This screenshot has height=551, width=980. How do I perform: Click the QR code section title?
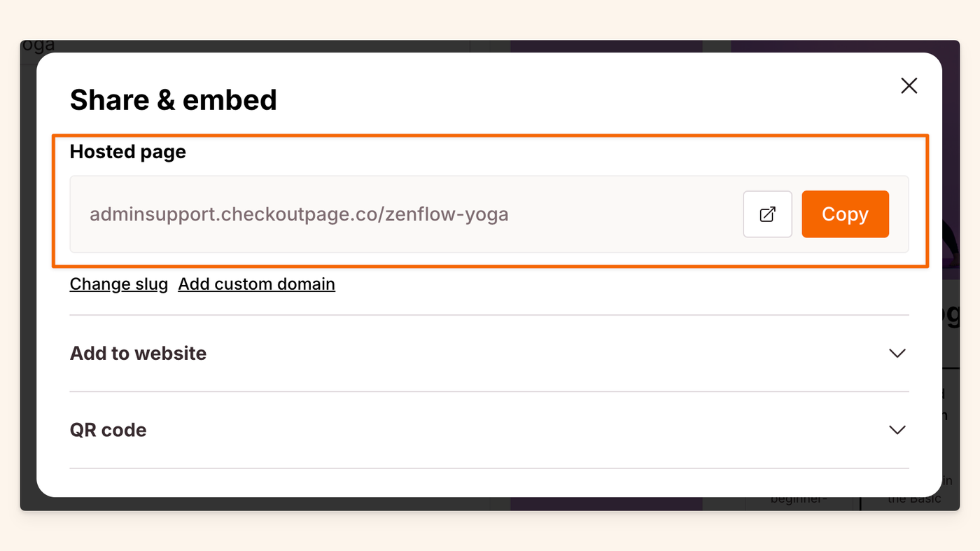click(x=108, y=430)
